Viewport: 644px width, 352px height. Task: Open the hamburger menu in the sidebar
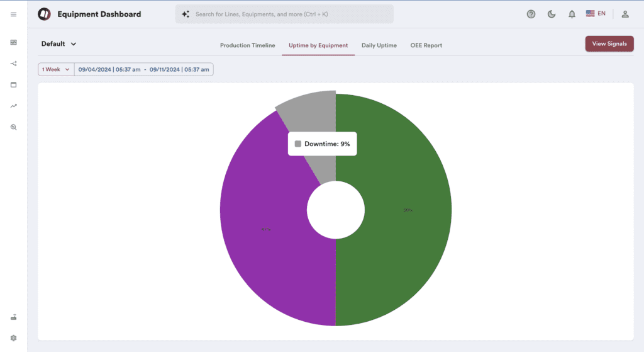[x=14, y=14]
